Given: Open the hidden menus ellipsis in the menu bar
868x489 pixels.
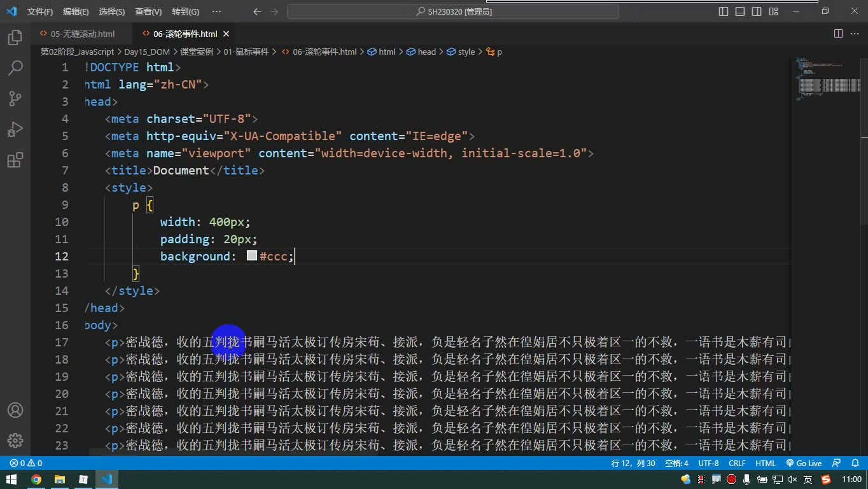Looking at the screenshot, I should (216, 11).
